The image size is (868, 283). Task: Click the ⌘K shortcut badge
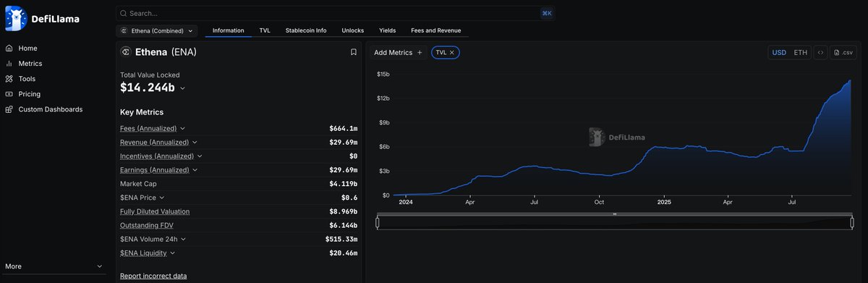pyautogui.click(x=546, y=13)
